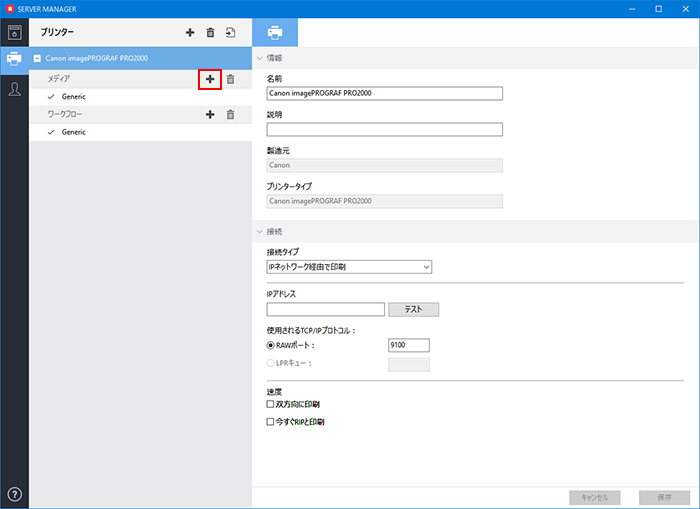Click the 保存 button
This screenshot has width=700, height=509.
click(x=664, y=497)
